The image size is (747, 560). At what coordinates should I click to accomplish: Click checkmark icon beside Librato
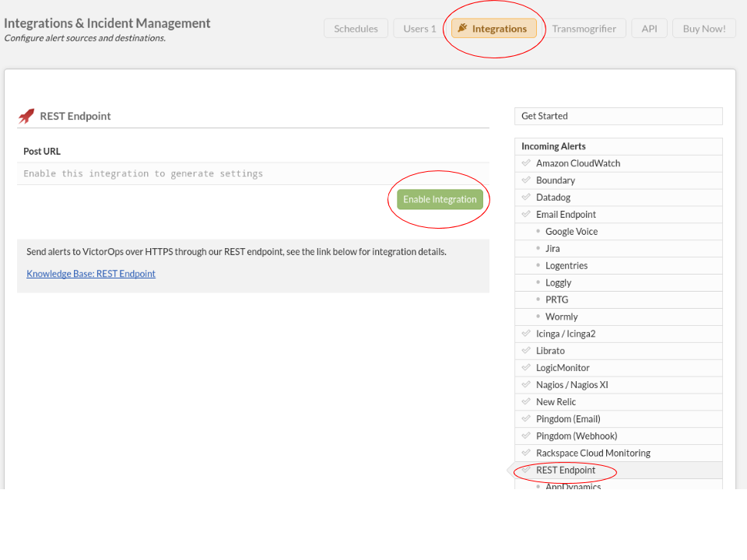coord(526,351)
